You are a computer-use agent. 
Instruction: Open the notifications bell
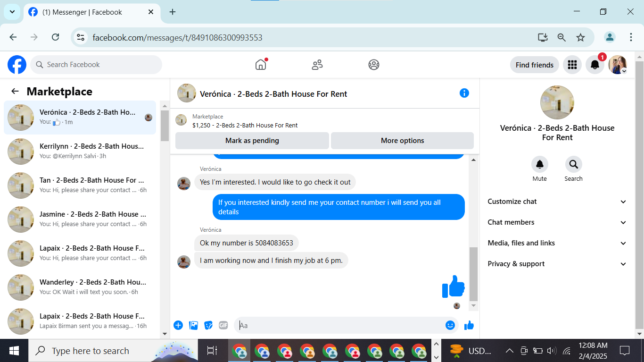[595, 65]
